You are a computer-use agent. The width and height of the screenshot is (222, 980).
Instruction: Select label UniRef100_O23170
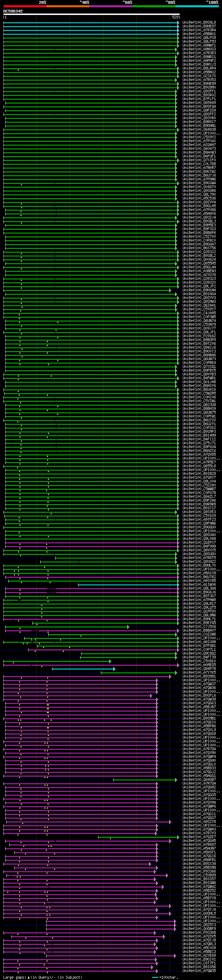coord(199,76)
